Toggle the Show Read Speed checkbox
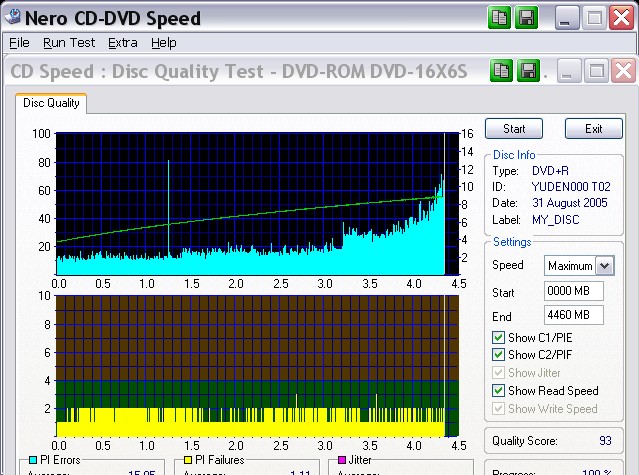This screenshot has height=475, width=639. [498, 391]
